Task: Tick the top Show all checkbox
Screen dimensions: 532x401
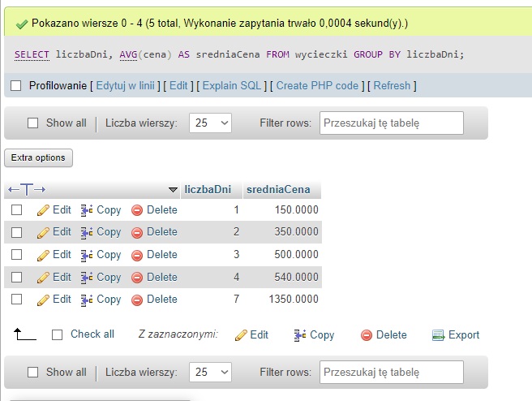Action: 33,123
